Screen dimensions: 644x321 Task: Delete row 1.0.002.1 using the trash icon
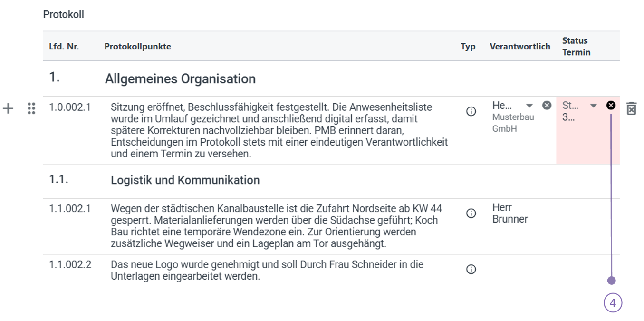[631, 108]
